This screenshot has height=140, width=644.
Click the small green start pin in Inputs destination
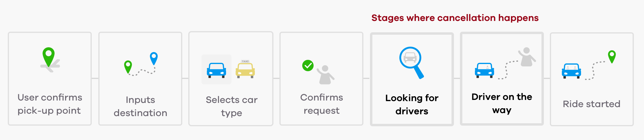128,66
